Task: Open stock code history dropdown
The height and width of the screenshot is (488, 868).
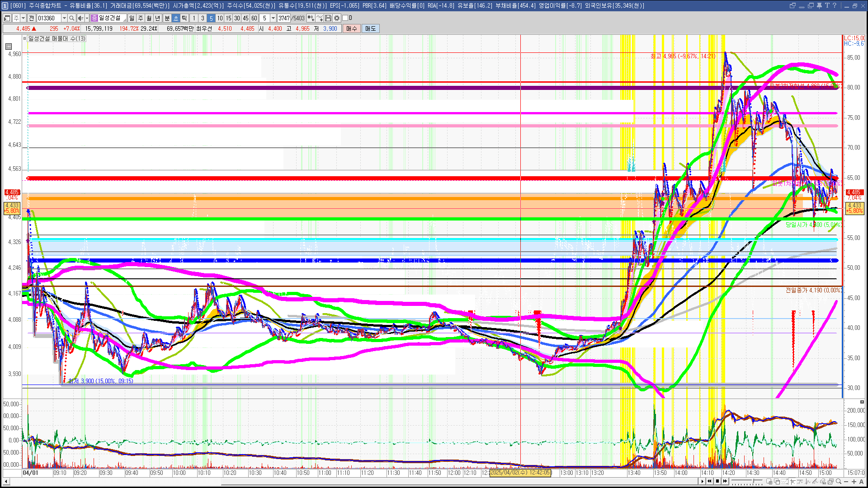Action: coord(64,18)
